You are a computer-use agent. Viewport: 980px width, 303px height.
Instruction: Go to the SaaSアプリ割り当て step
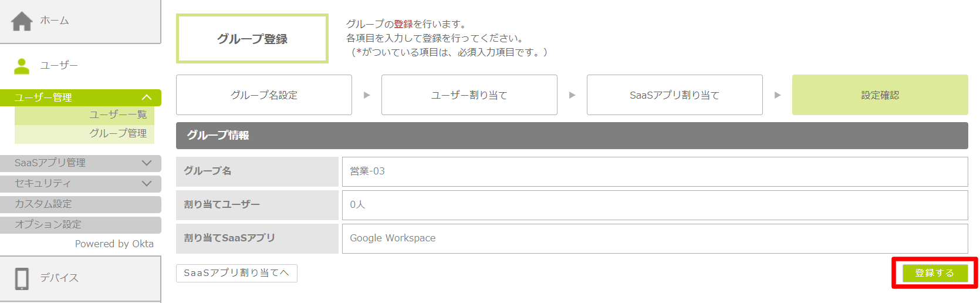click(675, 95)
